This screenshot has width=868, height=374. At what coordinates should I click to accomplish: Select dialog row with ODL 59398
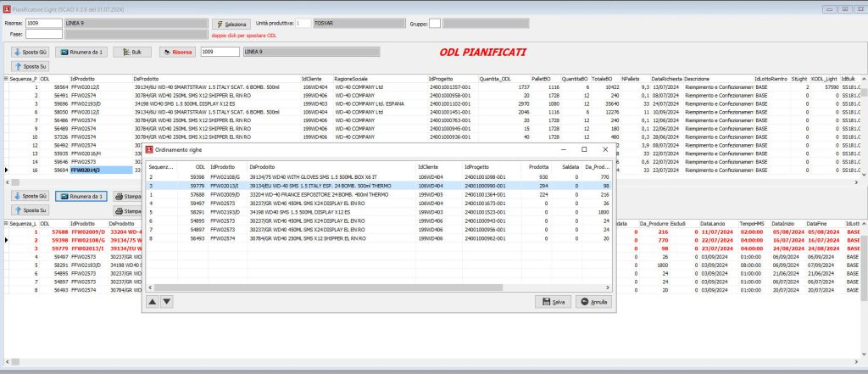coord(379,176)
